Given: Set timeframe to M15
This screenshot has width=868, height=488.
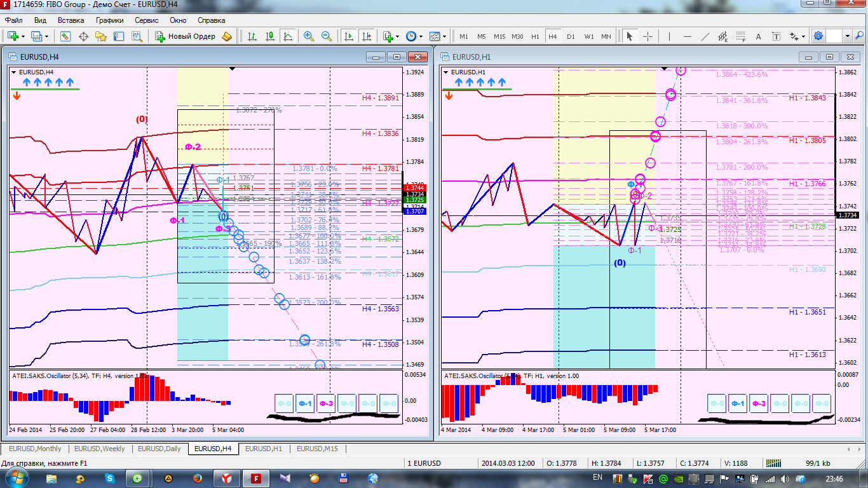Looking at the screenshot, I should (499, 36).
